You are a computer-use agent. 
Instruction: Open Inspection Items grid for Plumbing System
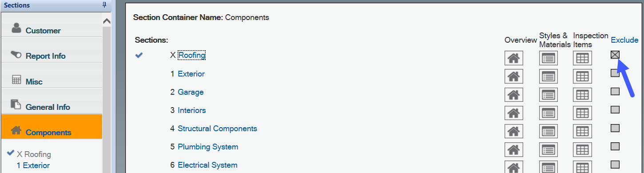pos(582,149)
